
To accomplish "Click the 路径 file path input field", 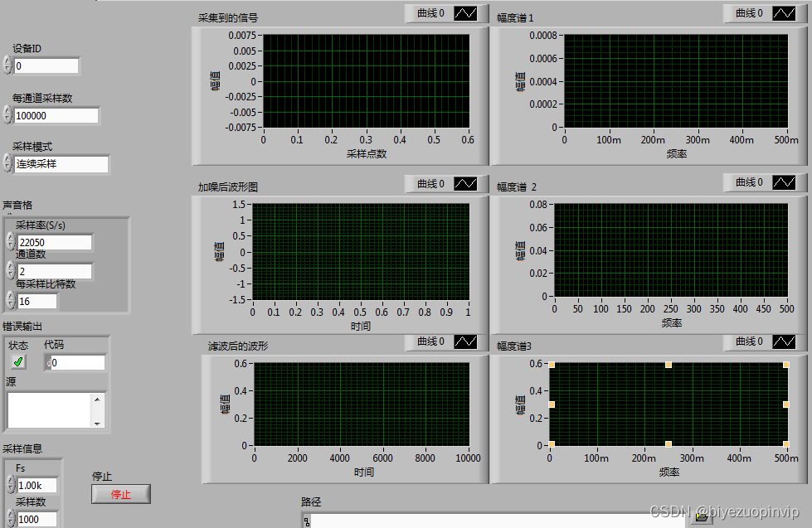I will 498,521.
